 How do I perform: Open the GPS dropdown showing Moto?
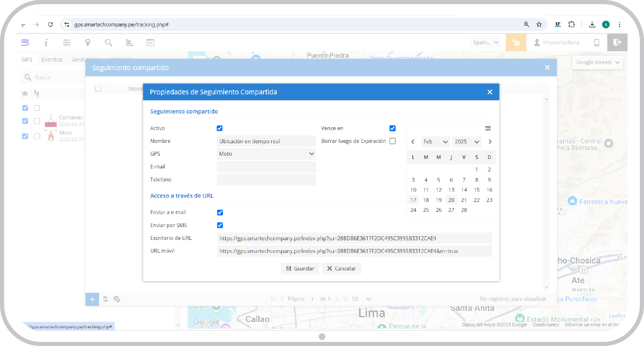pos(266,154)
